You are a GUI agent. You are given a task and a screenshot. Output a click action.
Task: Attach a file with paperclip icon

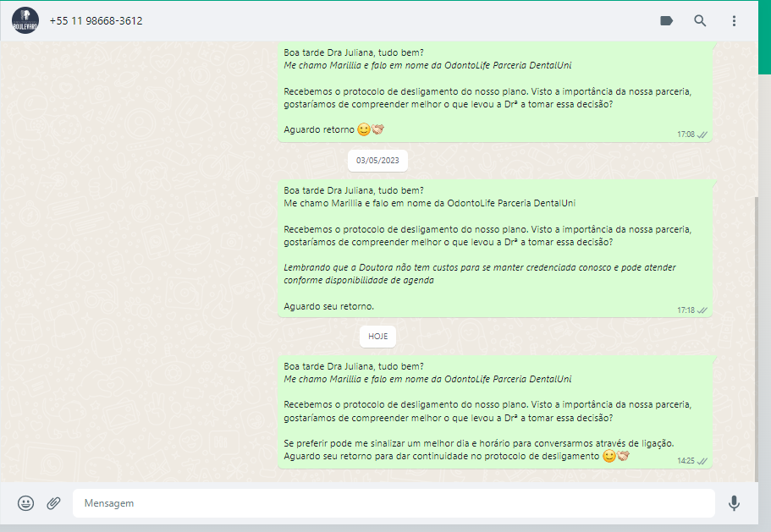[53, 503]
